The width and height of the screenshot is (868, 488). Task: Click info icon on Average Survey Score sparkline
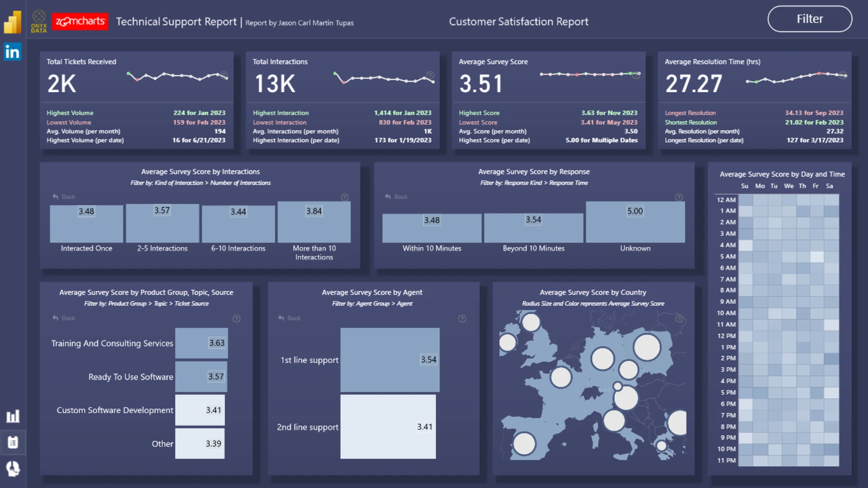pyautogui.click(x=636, y=75)
